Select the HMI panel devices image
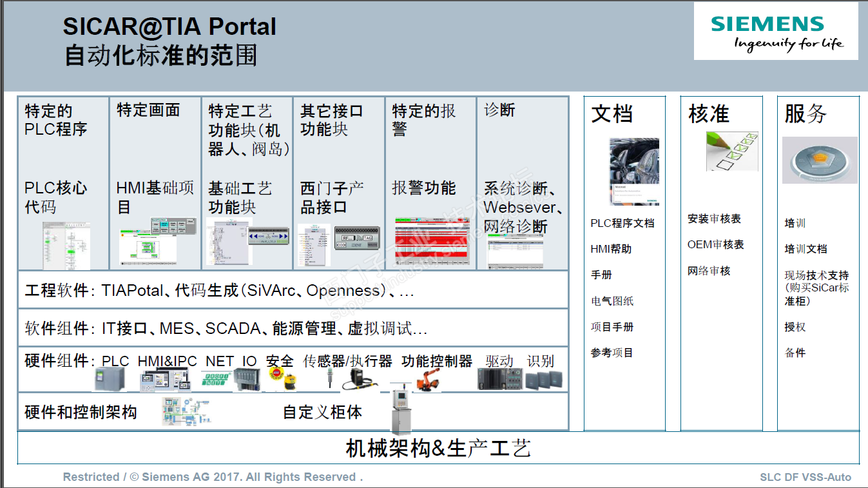Viewport: 868px width, 488px height. click(166, 380)
